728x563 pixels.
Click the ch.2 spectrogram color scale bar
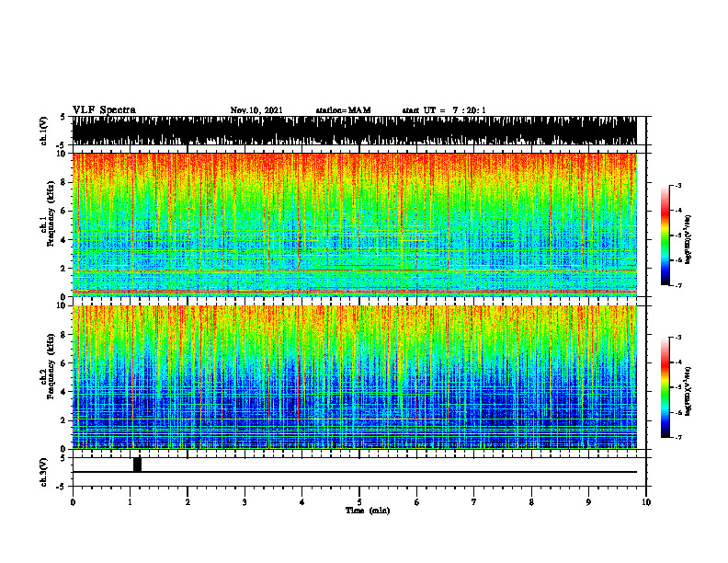pyautogui.click(x=665, y=387)
